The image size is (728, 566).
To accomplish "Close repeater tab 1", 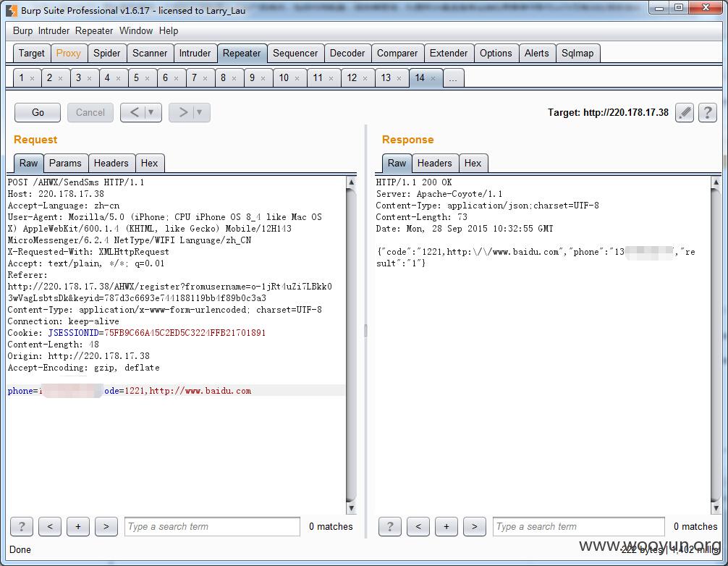I will (32, 78).
